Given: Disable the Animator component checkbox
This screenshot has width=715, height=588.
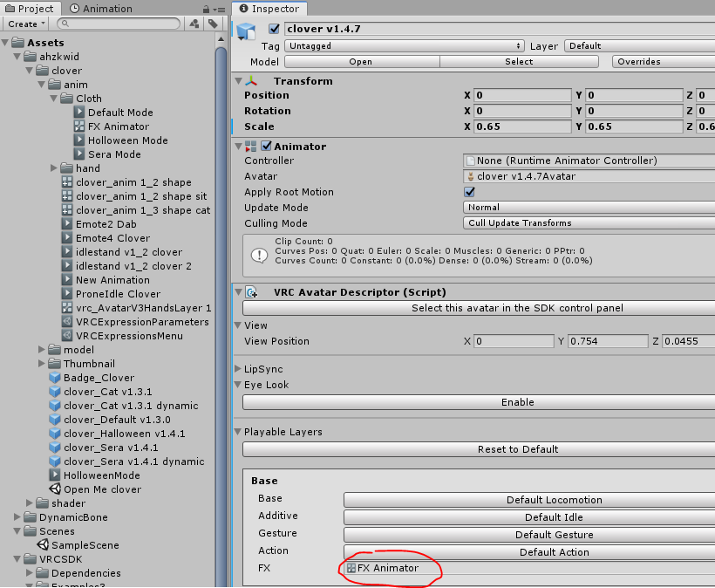Looking at the screenshot, I should [x=266, y=146].
